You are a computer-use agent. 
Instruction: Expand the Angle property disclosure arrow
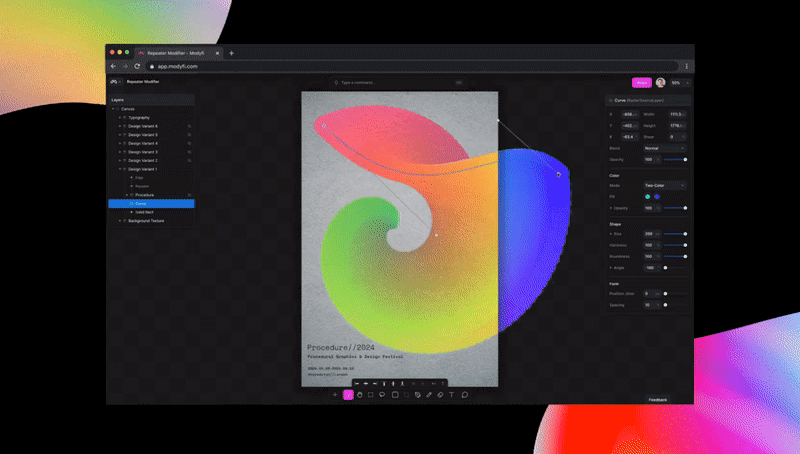pos(611,268)
